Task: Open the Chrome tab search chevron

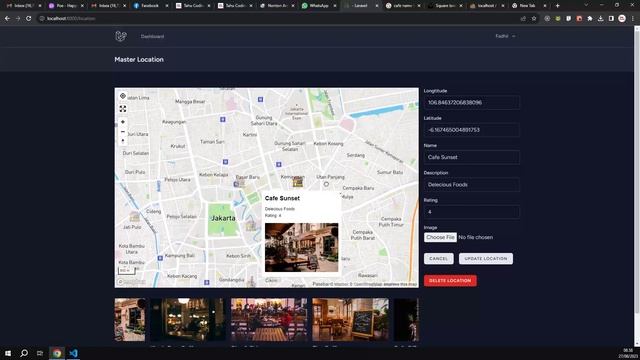Action: coord(586,5)
